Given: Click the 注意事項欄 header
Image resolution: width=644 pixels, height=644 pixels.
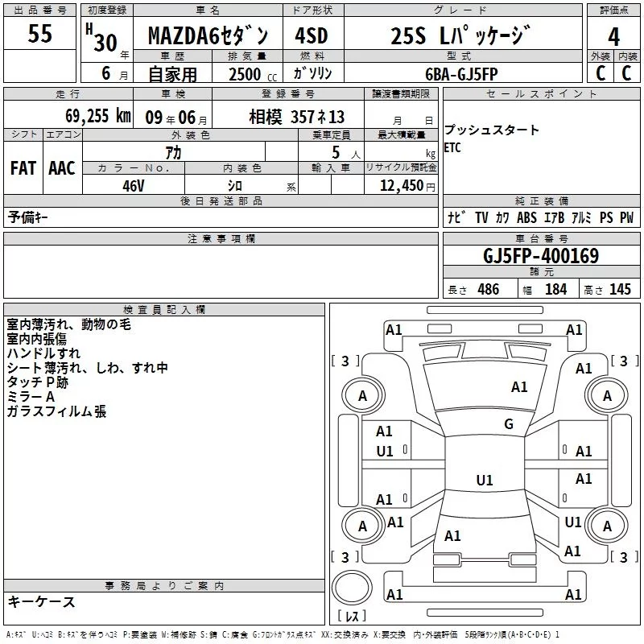Looking at the screenshot, I should point(221,238).
